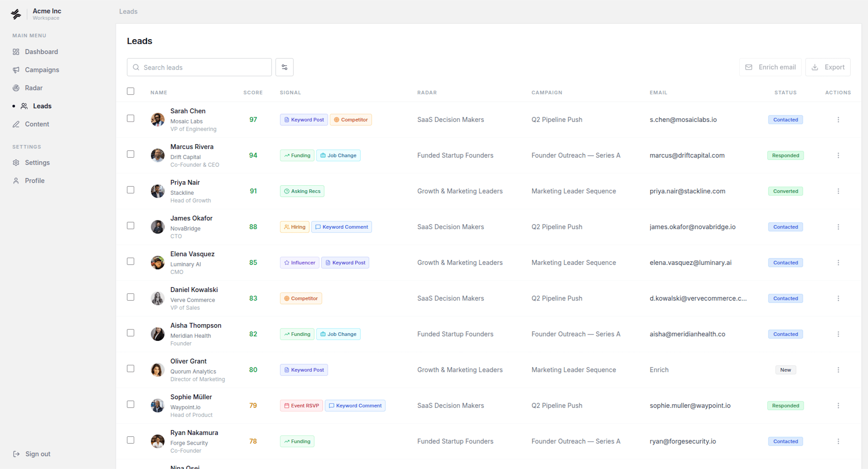Click the Dashboard grid icon in sidebar

16,52
